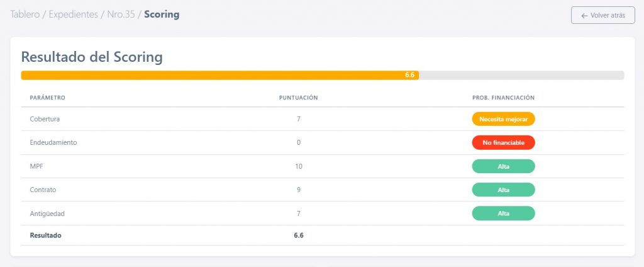Viewport: 644px width, 267px height.
Task: Click the red No financiable badge
Action: coord(503,143)
